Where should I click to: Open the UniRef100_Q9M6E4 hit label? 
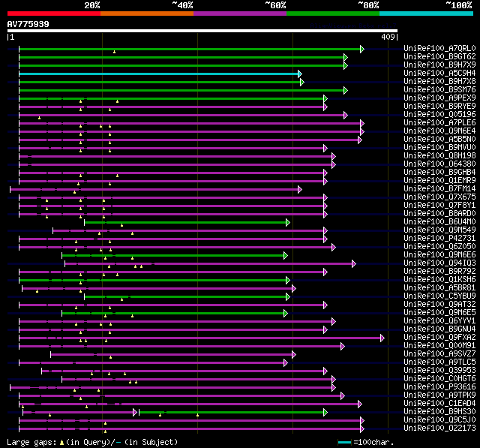click(439, 131)
